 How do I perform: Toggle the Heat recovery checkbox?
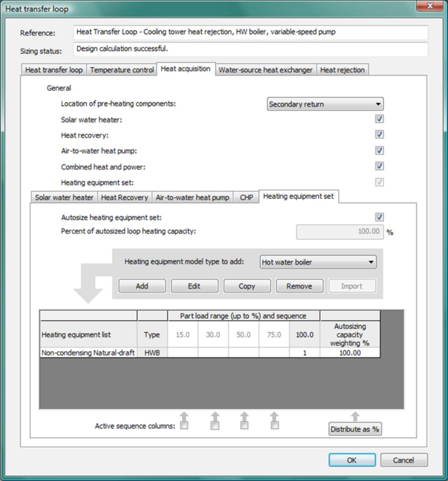[380, 135]
